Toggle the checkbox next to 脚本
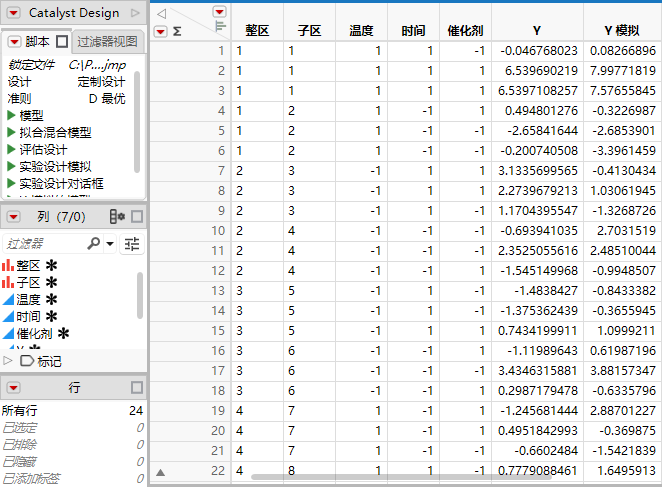Screen dimensions: 662x487 (x=62, y=41)
